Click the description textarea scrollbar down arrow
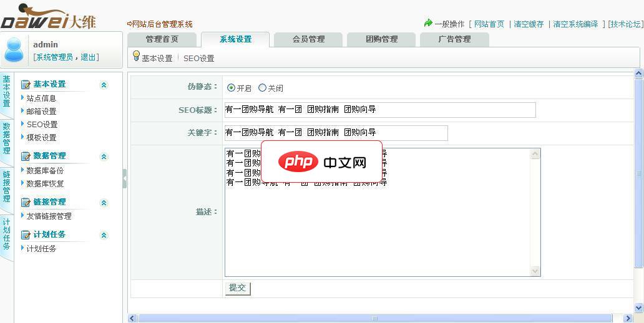This screenshot has height=323, width=644. click(x=535, y=271)
